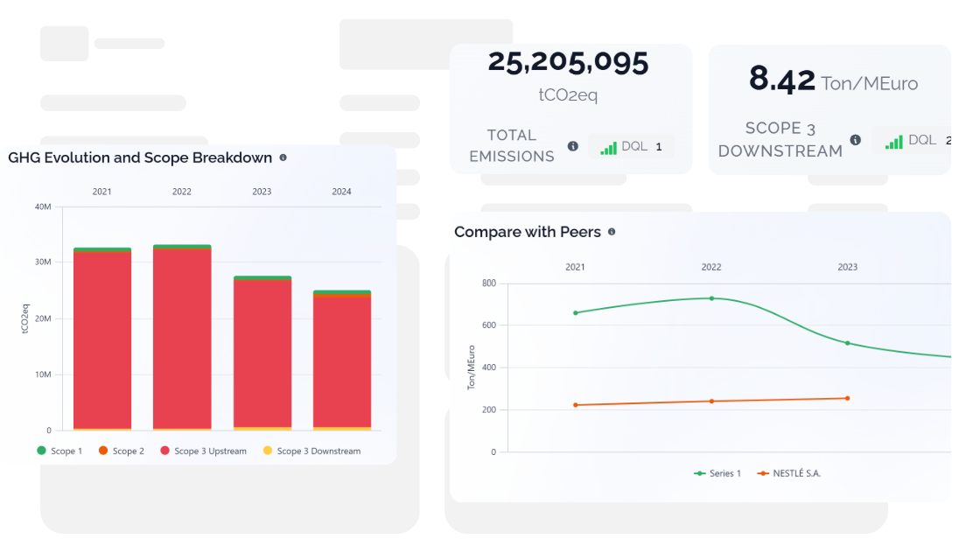Click DQL signal bars in Scope 3 Downstream card
Image resolution: width=980 pixels, height=560 pixels.
click(x=893, y=143)
